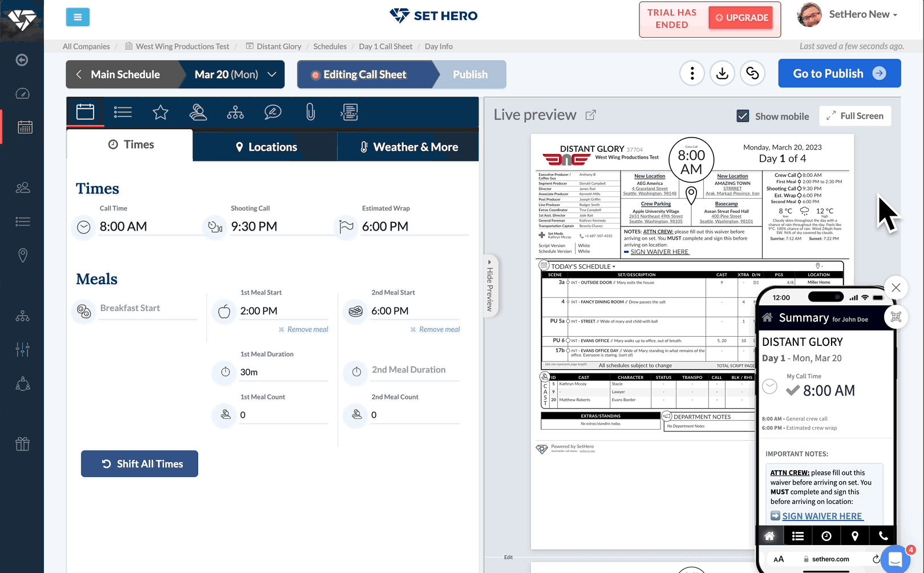Open the people/contacts sidebar icon
The height and width of the screenshot is (573, 924).
pyautogui.click(x=23, y=187)
